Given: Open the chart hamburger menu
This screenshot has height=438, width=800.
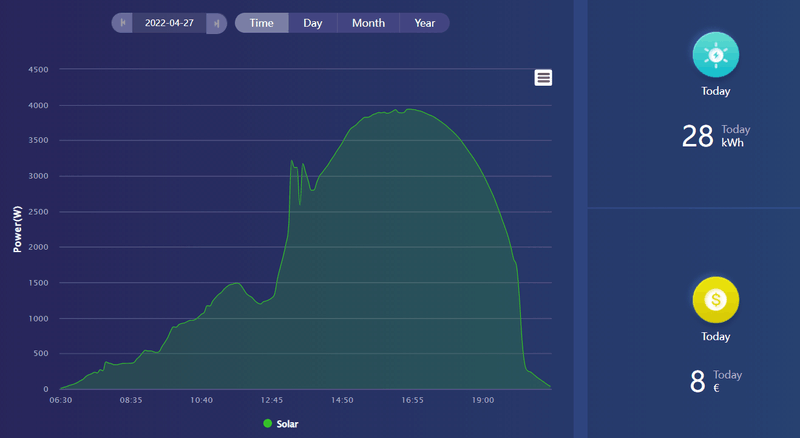Looking at the screenshot, I should pos(543,78).
